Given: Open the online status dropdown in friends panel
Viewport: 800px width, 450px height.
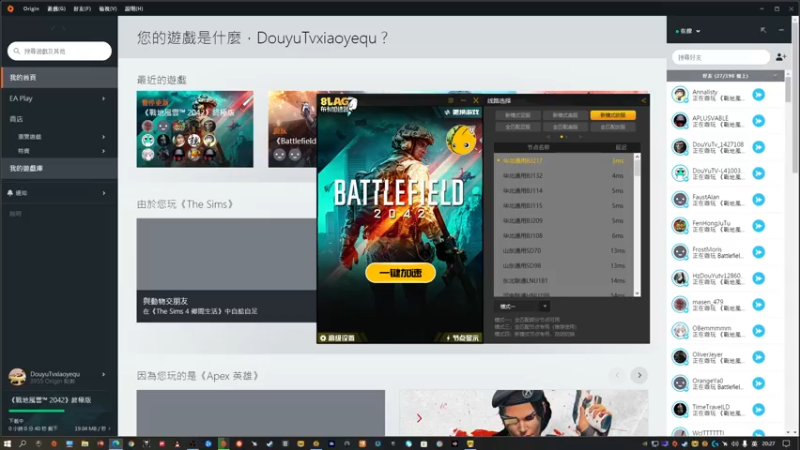Looking at the screenshot, I should pos(688,31).
